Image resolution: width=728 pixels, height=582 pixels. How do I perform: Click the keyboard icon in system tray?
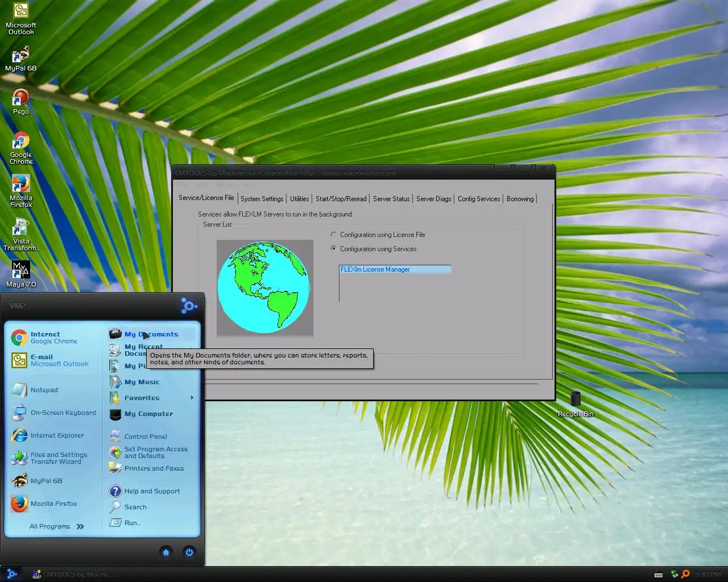(659, 575)
